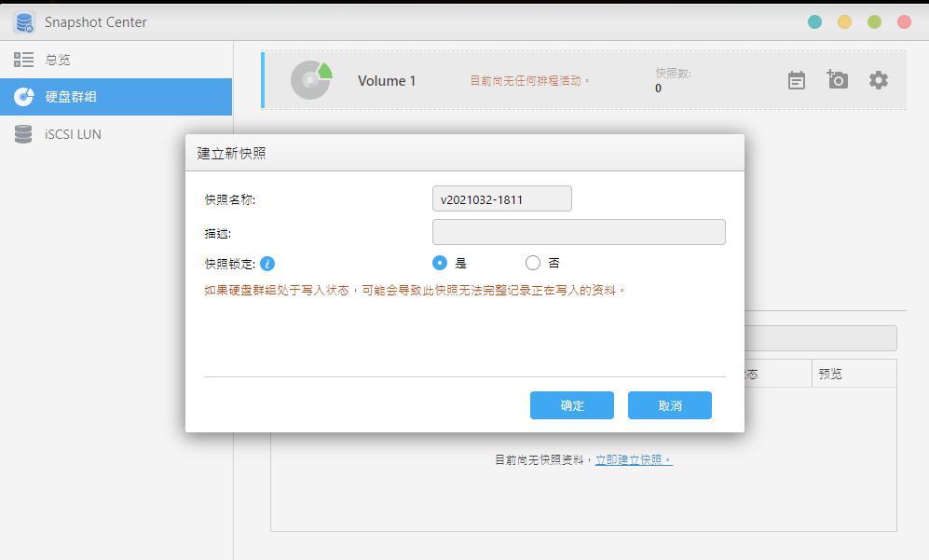Click the 硬盘群组 pie chart sidebar icon
The width and height of the screenshot is (929, 560).
coord(23,96)
